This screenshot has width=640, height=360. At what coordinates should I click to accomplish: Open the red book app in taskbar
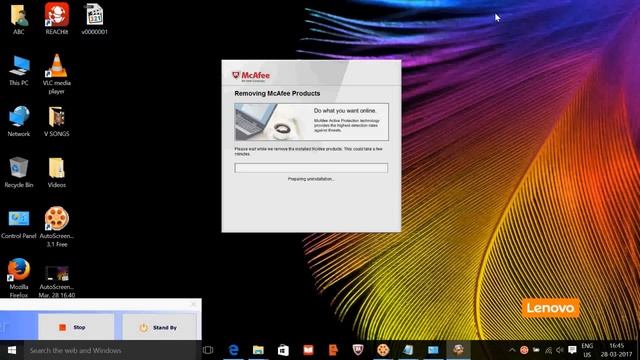(308, 350)
